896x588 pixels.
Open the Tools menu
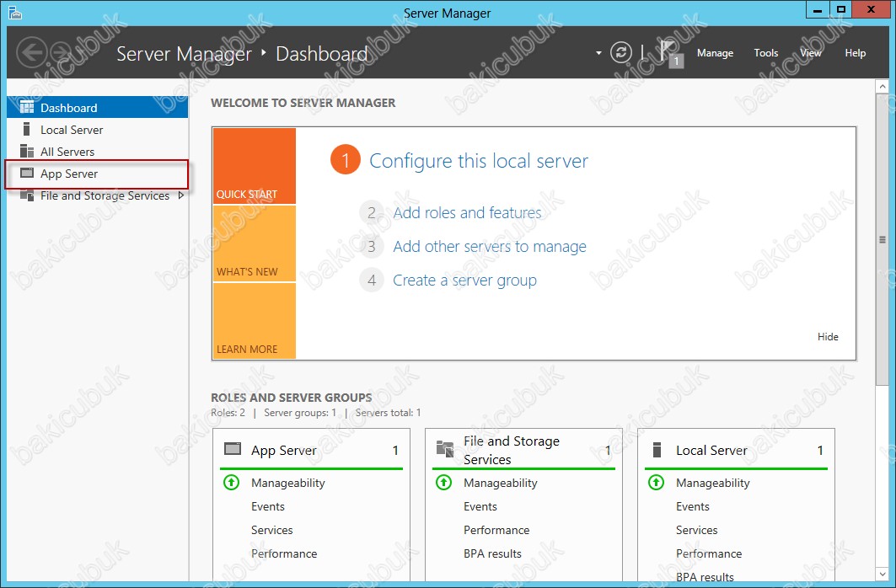(x=765, y=53)
